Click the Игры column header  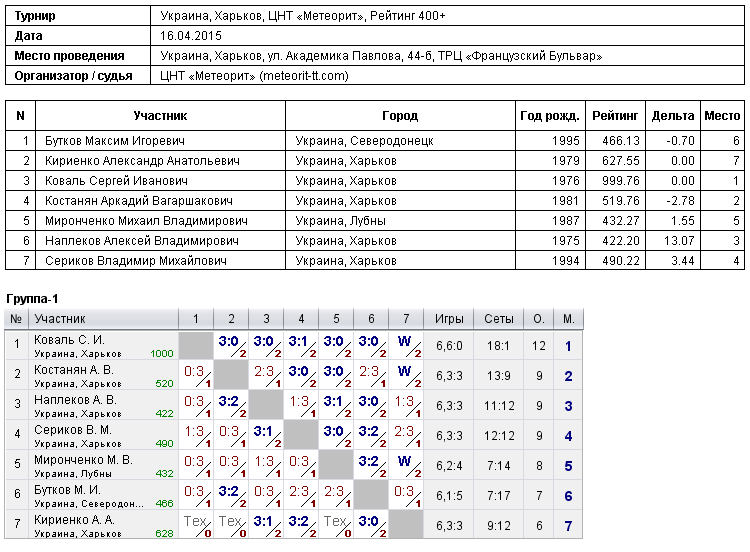click(449, 319)
